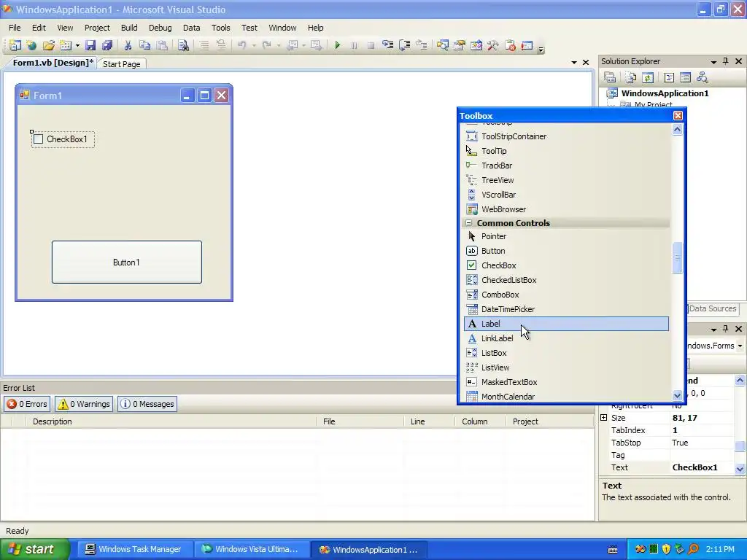Click the Toolbox hammer-and-wrench toolbar icon

(492, 45)
